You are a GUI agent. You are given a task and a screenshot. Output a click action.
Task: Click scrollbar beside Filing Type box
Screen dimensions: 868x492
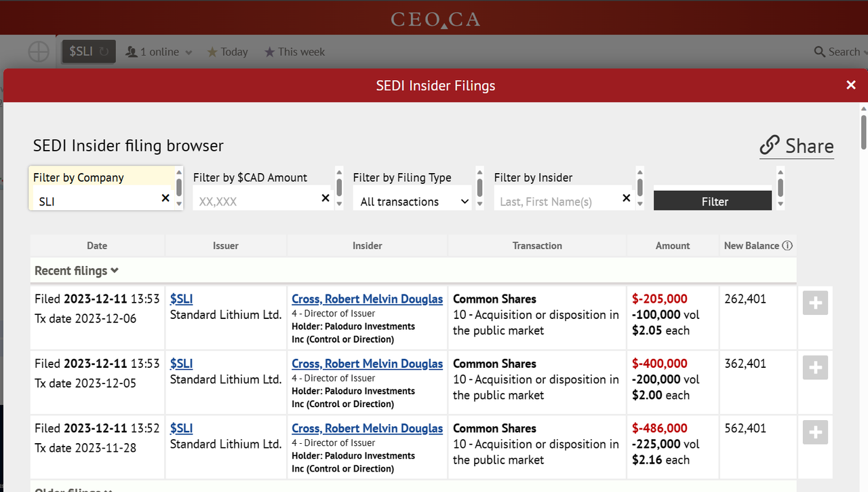pos(479,187)
